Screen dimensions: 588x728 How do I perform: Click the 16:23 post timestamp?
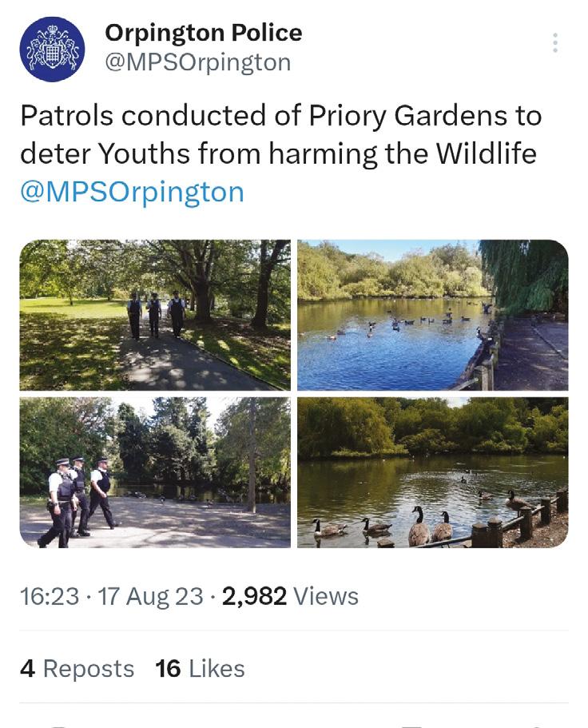[x=50, y=596]
